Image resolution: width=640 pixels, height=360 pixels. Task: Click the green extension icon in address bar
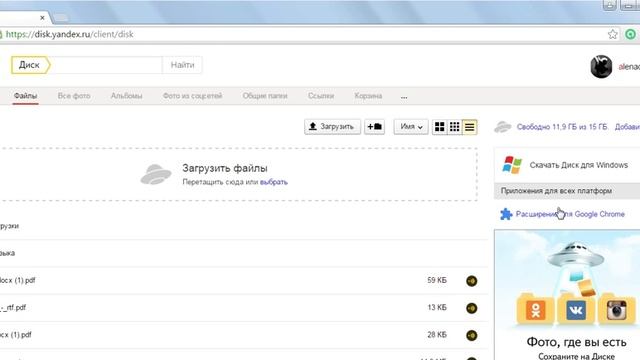click(x=630, y=34)
